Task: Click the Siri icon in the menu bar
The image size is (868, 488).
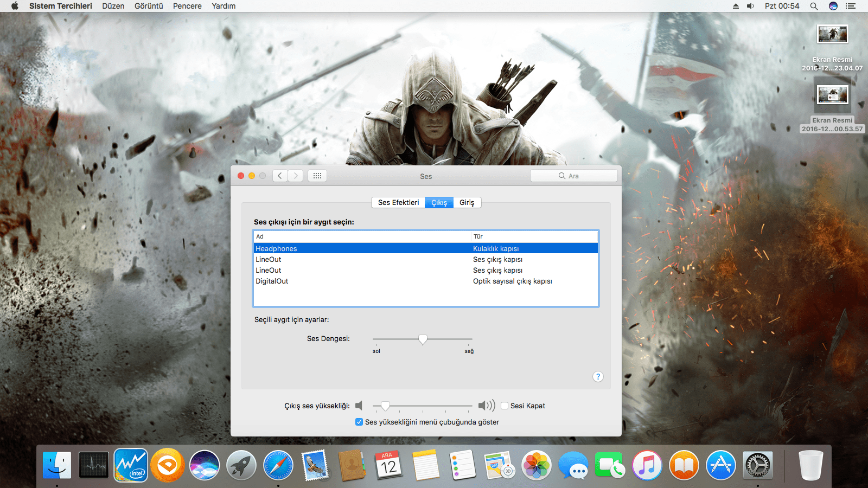Action: [833, 6]
